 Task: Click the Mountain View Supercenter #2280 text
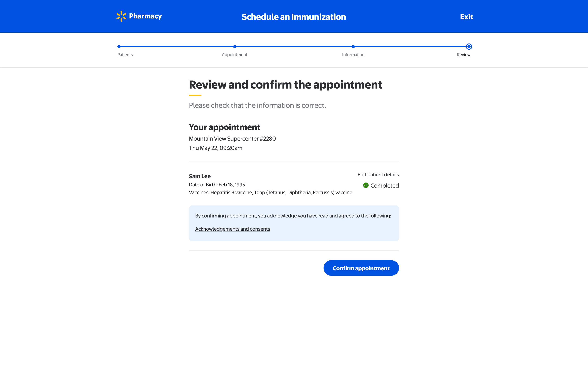click(x=232, y=139)
